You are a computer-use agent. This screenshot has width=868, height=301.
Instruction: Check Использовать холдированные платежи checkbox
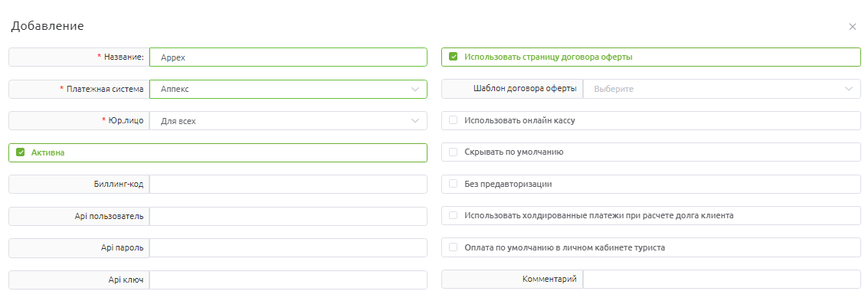point(454,216)
